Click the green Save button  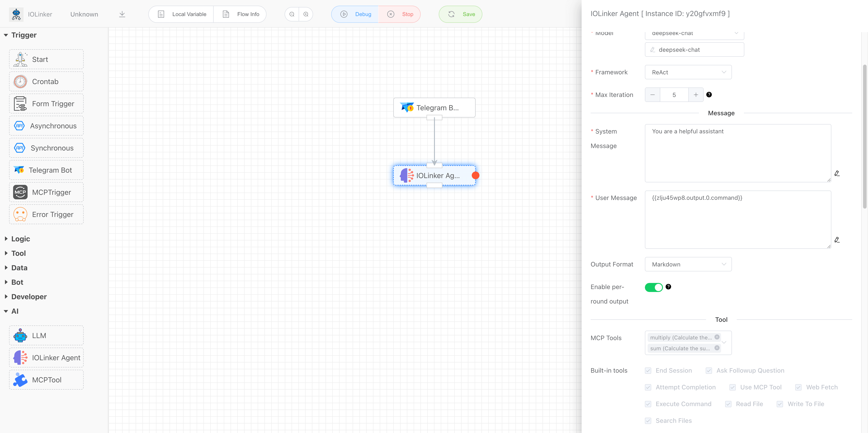(461, 14)
